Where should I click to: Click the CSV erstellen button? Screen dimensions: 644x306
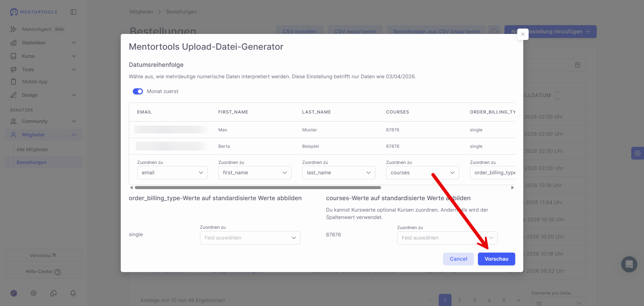pyautogui.click(x=300, y=32)
